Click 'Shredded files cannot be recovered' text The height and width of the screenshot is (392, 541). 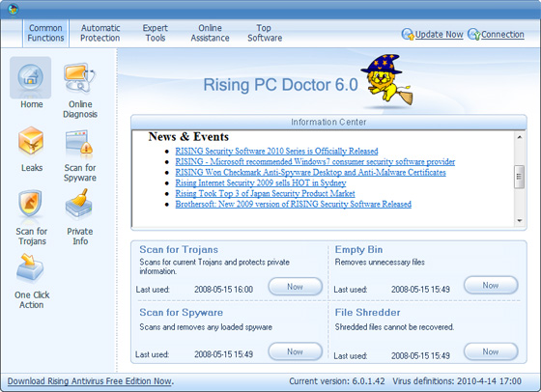click(394, 327)
